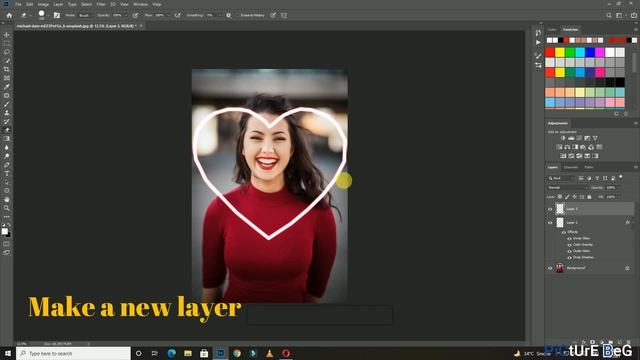Open the Filter menu
Screen dimensions: 640x360
pos(101,4)
